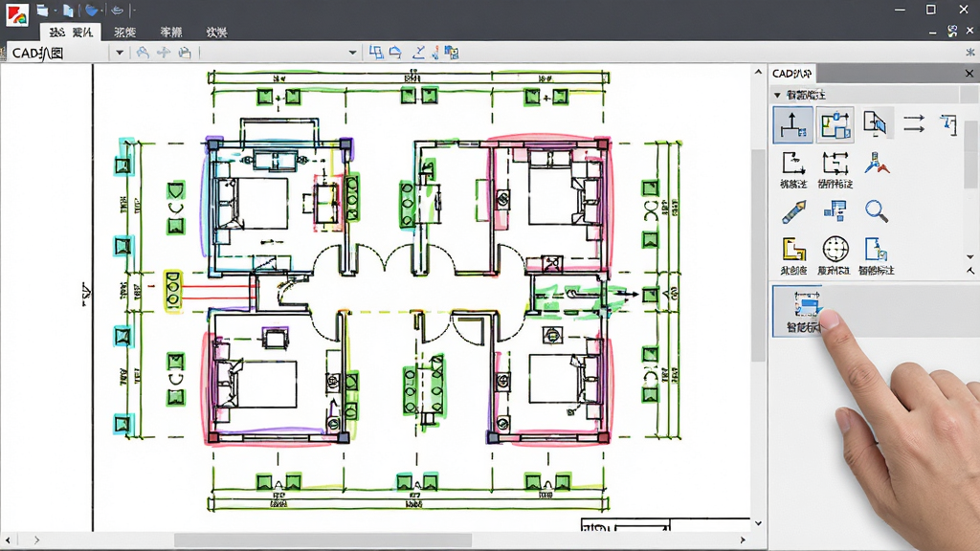Click the blue rotate-shape toolbar icon
This screenshot has width=980, height=551.
coord(395,53)
